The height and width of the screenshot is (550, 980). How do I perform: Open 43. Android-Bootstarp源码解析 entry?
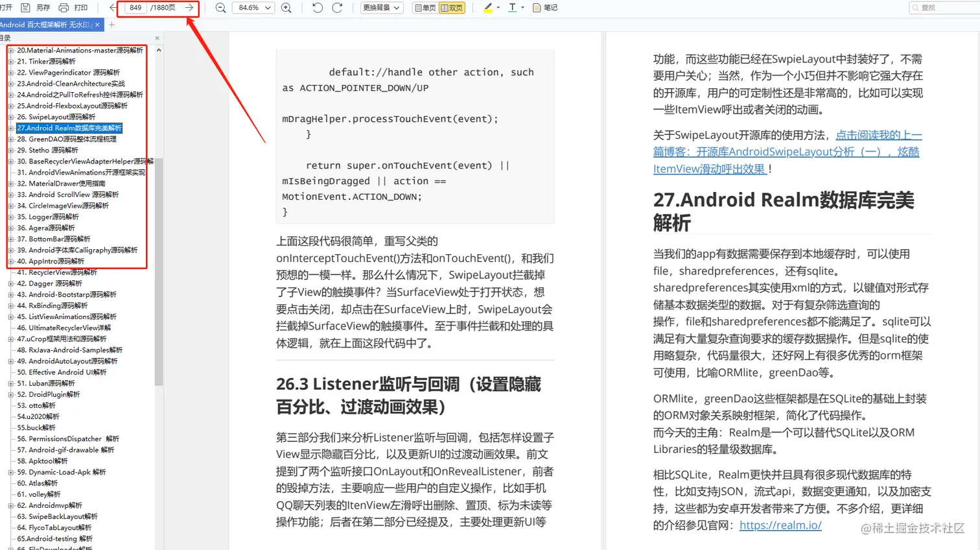coord(67,294)
